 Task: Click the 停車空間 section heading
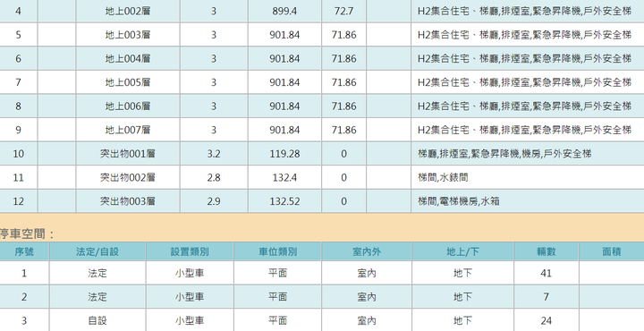(27, 234)
